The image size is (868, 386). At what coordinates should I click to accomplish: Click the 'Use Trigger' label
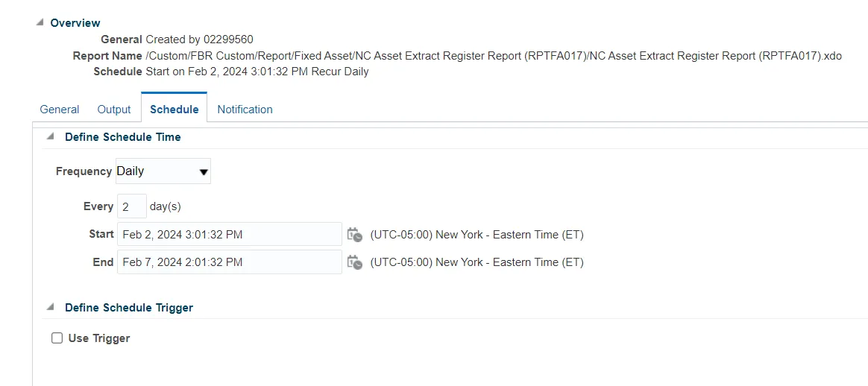click(x=99, y=338)
